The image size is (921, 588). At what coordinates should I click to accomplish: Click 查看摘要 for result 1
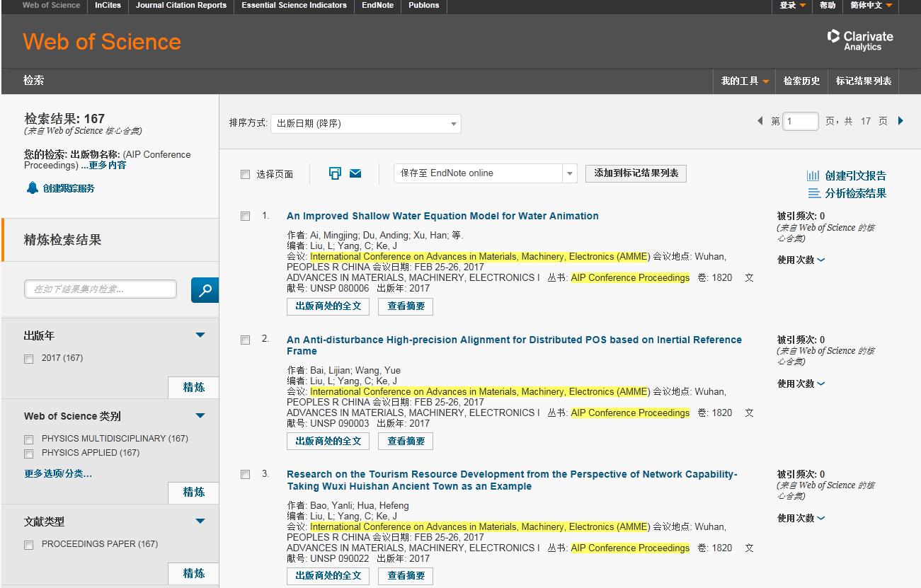406,306
